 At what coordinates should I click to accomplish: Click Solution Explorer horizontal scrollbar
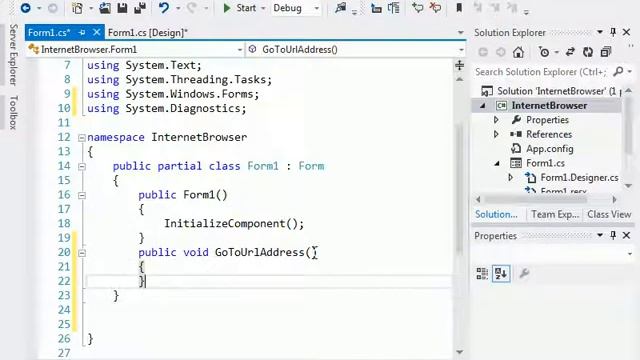click(535, 199)
